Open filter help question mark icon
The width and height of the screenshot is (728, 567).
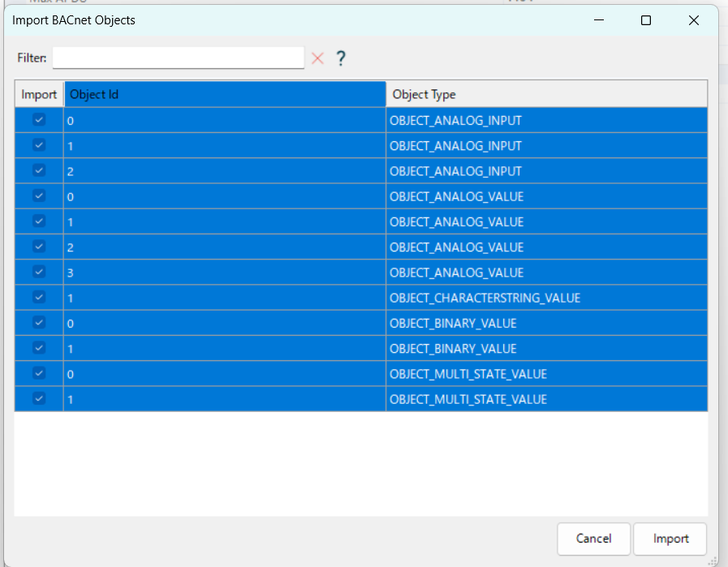tap(341, 58)
